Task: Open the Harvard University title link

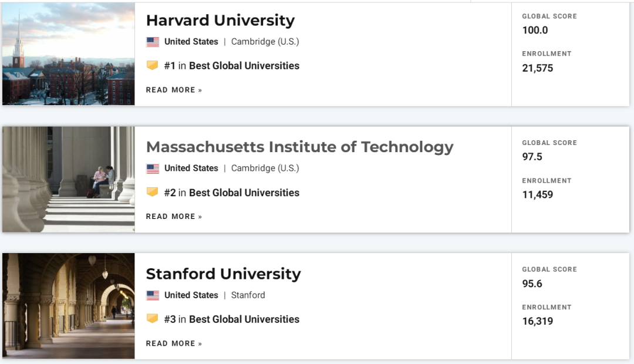Action: point(220,20)
